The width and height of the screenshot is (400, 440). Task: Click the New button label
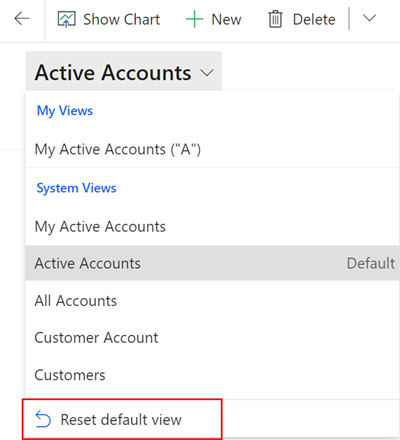click(x=226, y=19)
